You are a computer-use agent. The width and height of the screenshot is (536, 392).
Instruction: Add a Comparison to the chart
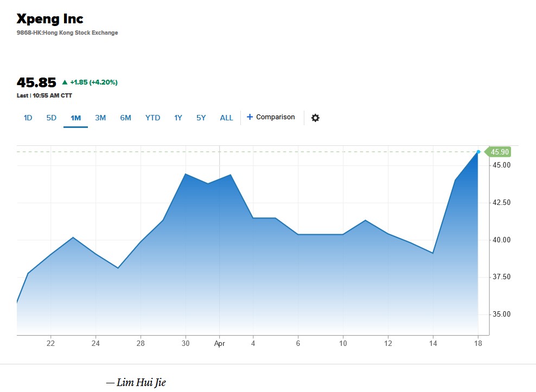point(271,117)
